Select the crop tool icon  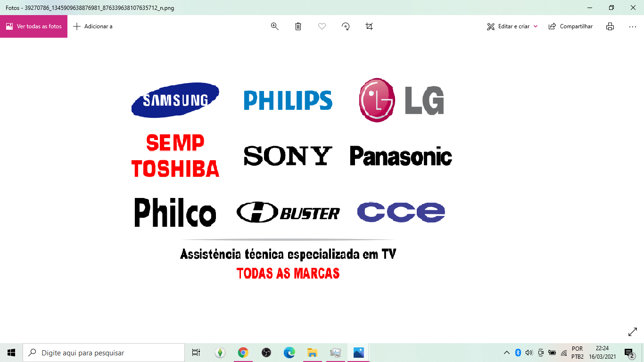click(369, 26)
